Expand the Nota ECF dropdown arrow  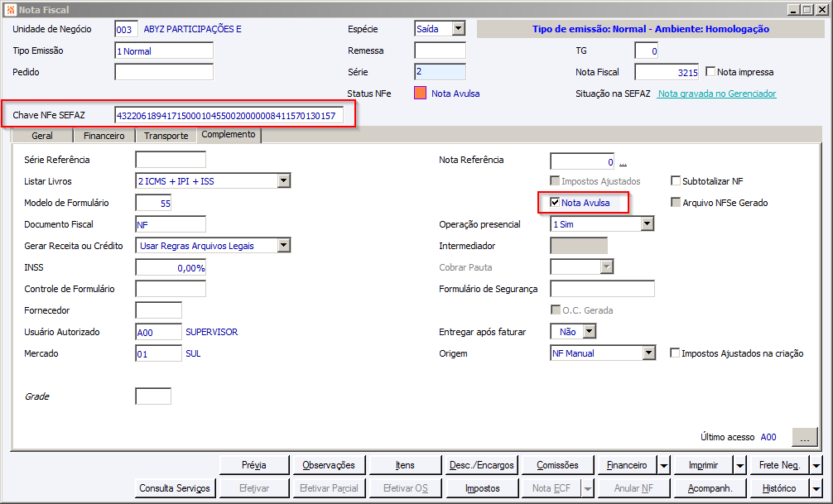point(588,488)
